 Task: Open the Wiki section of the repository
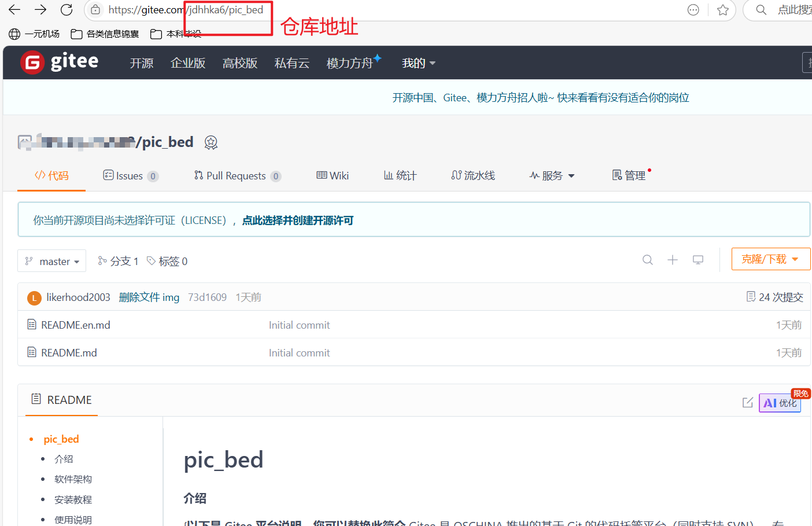pos(332,175)
